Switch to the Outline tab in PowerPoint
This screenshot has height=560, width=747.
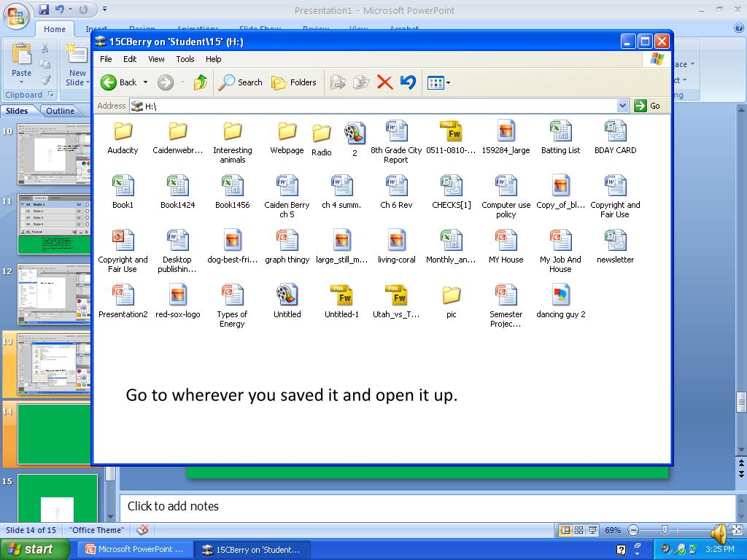pyautogui.click(x=60, y=111)
